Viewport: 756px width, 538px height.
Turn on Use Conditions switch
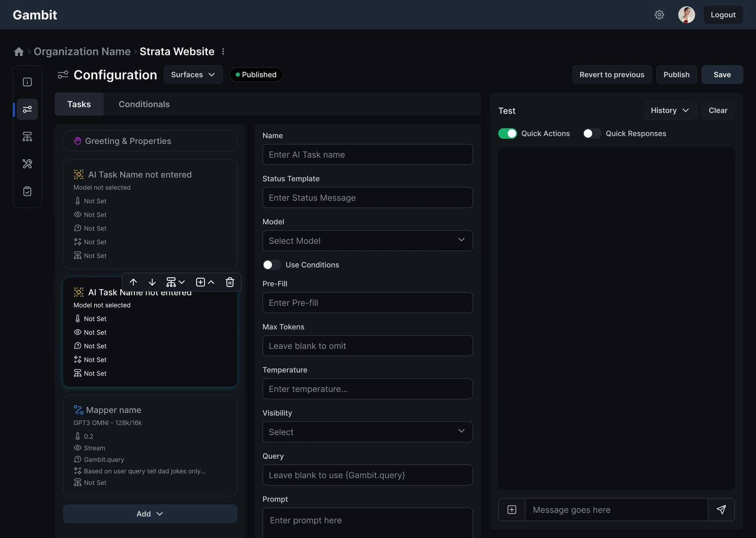tap(272, 265)
